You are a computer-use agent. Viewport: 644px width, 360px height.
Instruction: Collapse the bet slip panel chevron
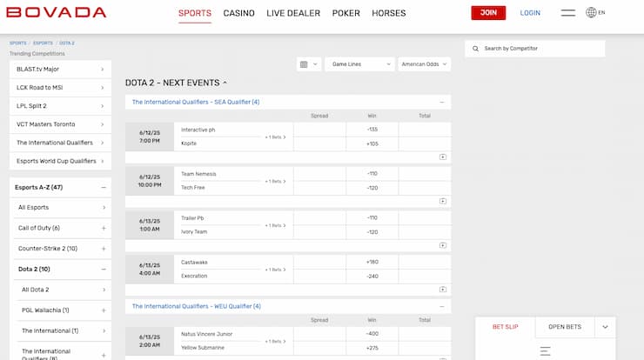pos(605,327)
